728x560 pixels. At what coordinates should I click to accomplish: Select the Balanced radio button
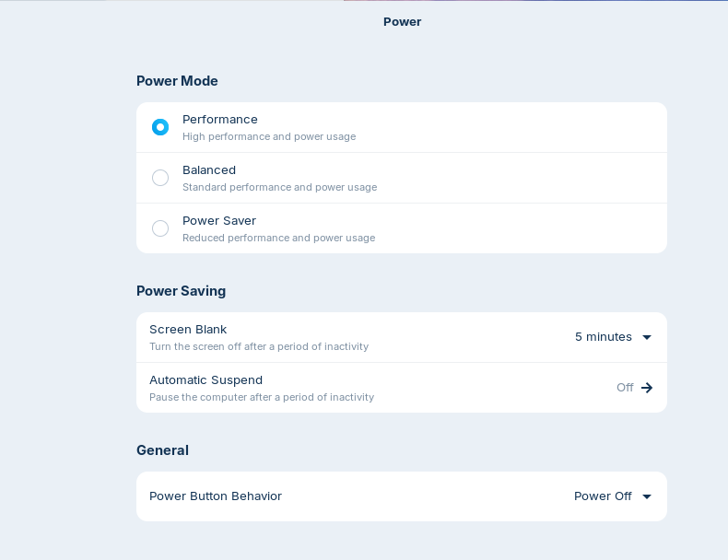pos(160,178)
